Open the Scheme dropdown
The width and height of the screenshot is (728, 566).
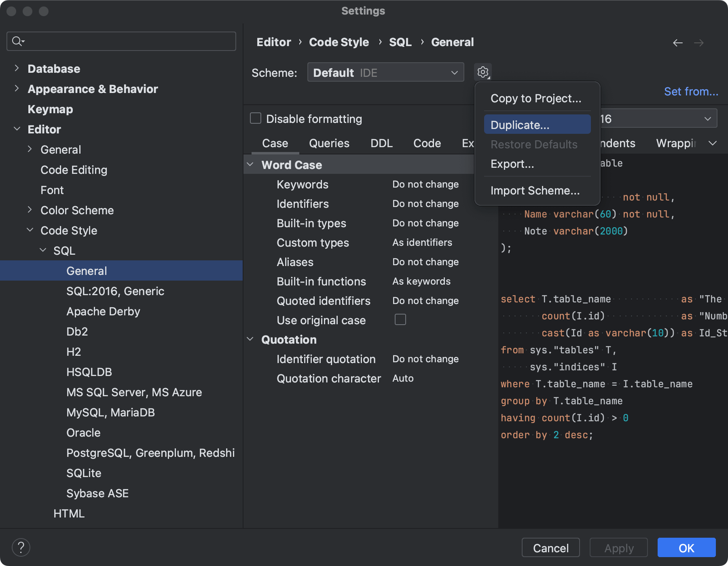click(x=385, y=72)
